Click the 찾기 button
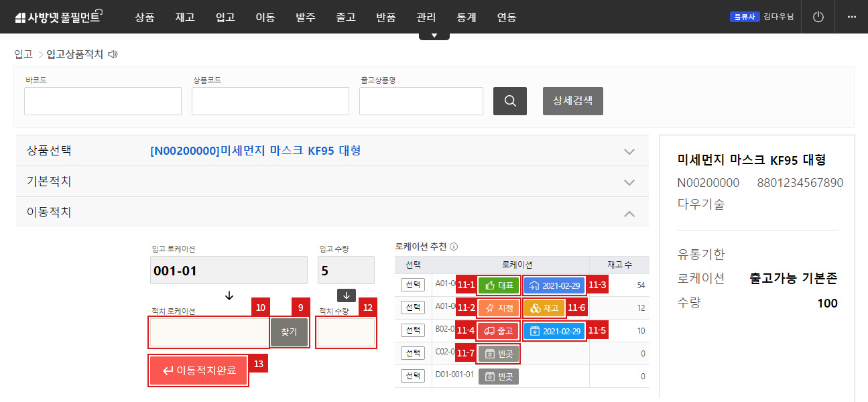The height and width of the screenshot is (402, 868). 289,333
